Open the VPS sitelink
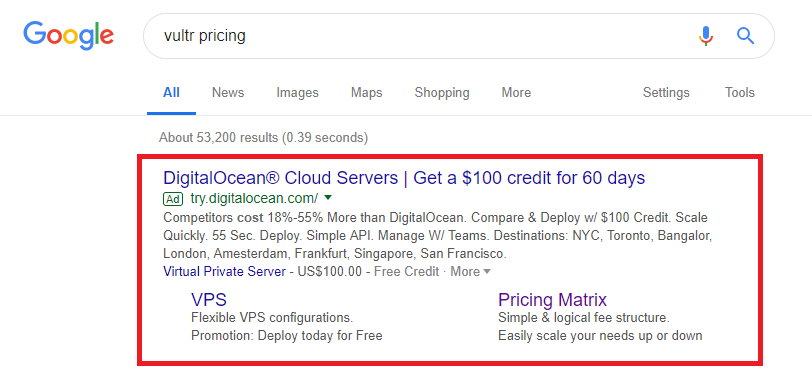 tap(209, 300)
